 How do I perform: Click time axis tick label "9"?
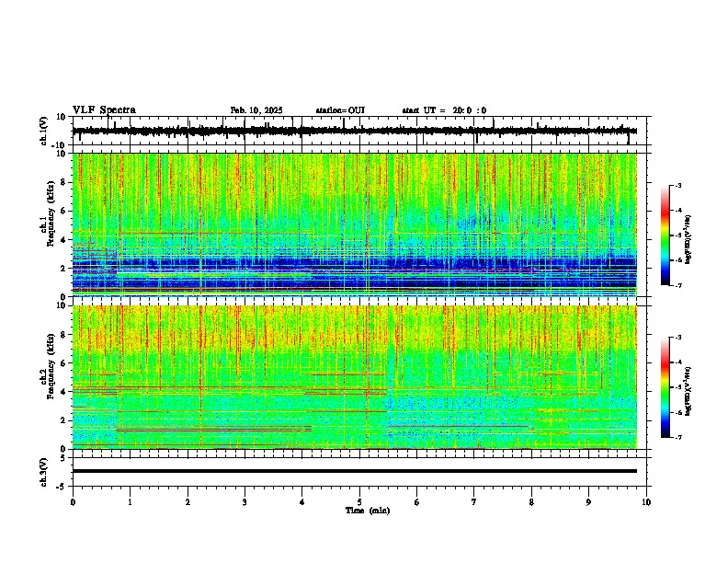pyautogui.click(x=588, y=502)
